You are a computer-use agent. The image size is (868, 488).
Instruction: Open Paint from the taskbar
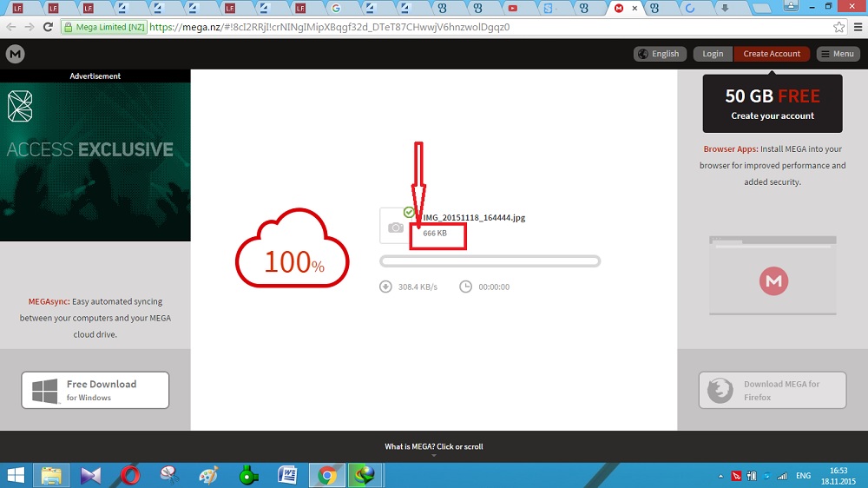pos(208,475)
